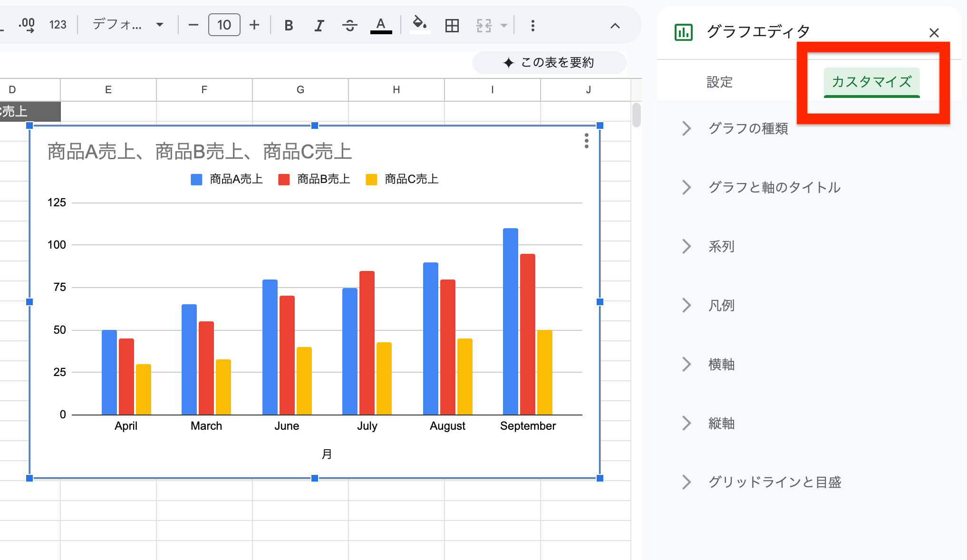Toggle strikethrough formatting

pos(349,25)
